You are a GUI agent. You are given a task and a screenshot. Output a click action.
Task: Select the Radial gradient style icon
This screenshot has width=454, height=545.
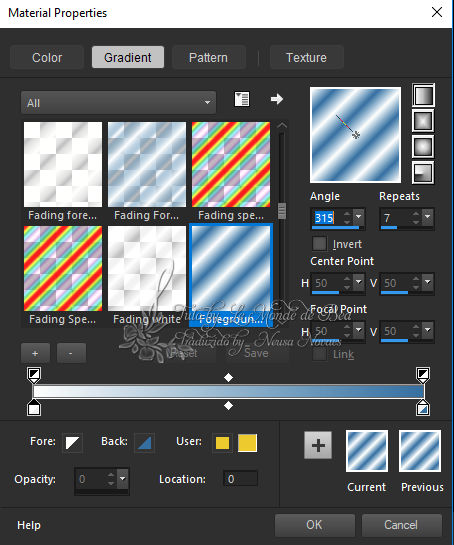(423, 172)
